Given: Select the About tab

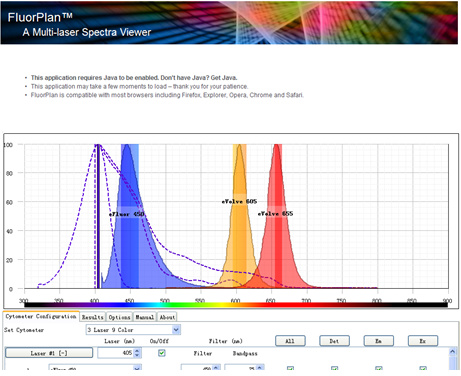Looking at the screenshot, I should (167, 317).
